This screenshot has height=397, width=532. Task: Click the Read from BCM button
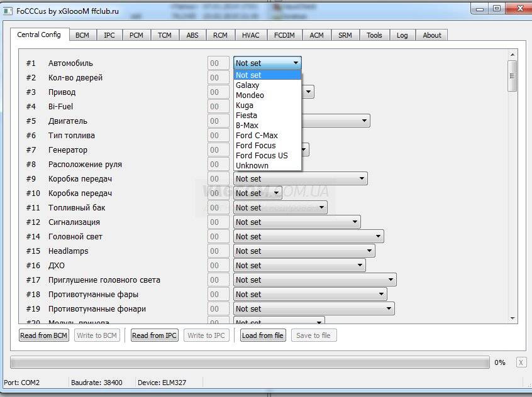[x=44, y=335]
